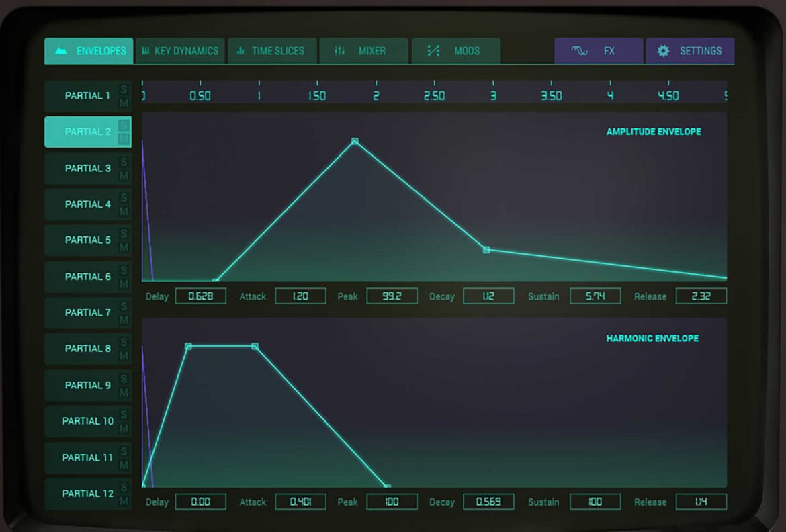The height and width of the screenshot is (532, 786).
Task: Solo Partial 6 with S button
Action: click(124, 270)
